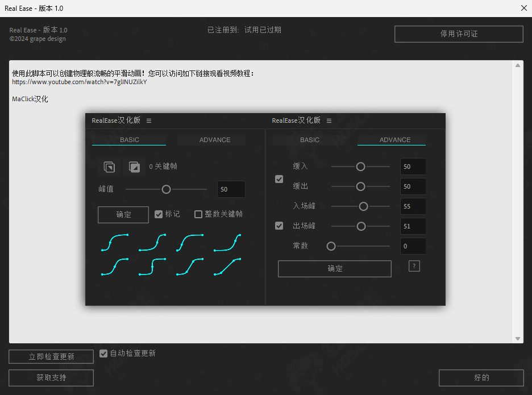
Task: Switch to BASIC tab in right panel
Action: pyautogui.click(x=309, y=140)
